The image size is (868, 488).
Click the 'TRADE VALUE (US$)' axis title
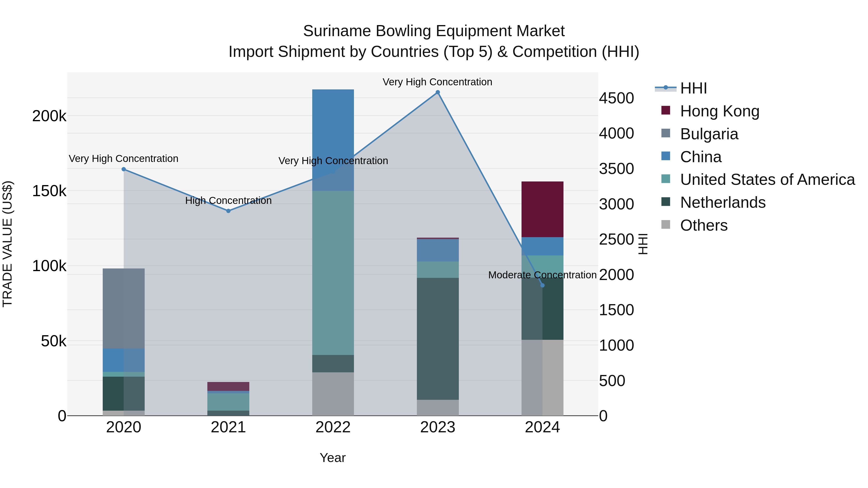pyautogui.click(x=7, y=244)
